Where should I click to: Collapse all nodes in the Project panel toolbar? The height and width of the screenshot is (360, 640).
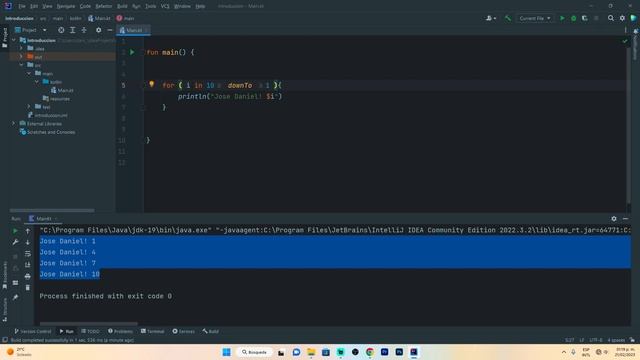(x=84, y=30)
